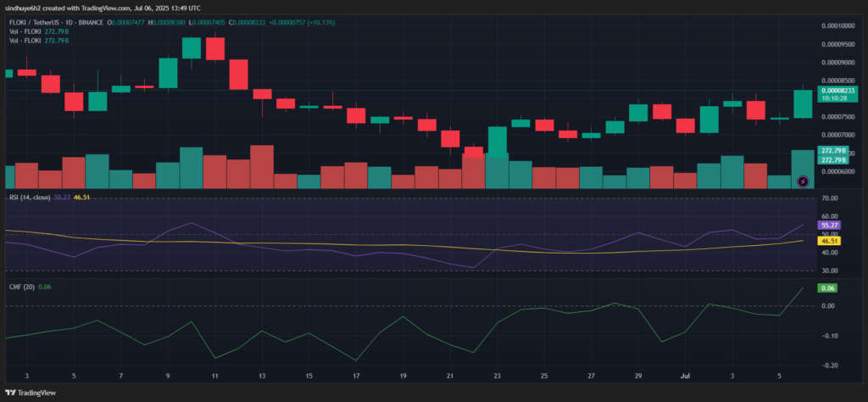The height and width of the screenshot is (402, 868).
Task: Click the tall green candle above date 10
Action: (191, 47)
